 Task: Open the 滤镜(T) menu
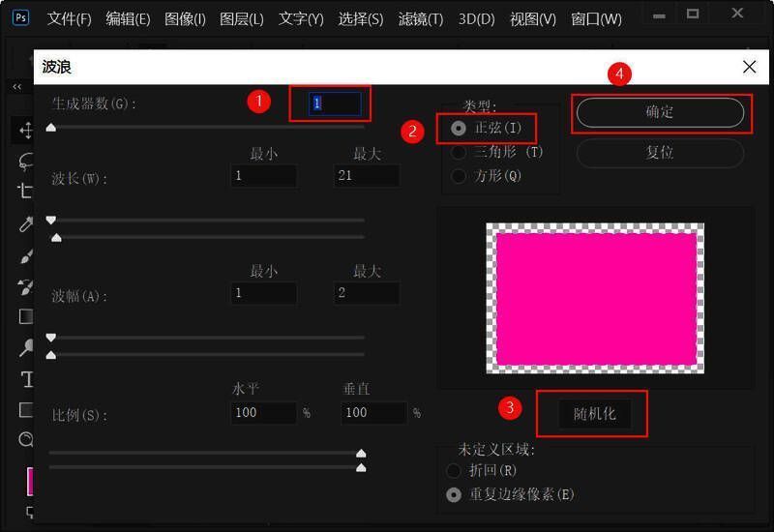pos(421,18)
